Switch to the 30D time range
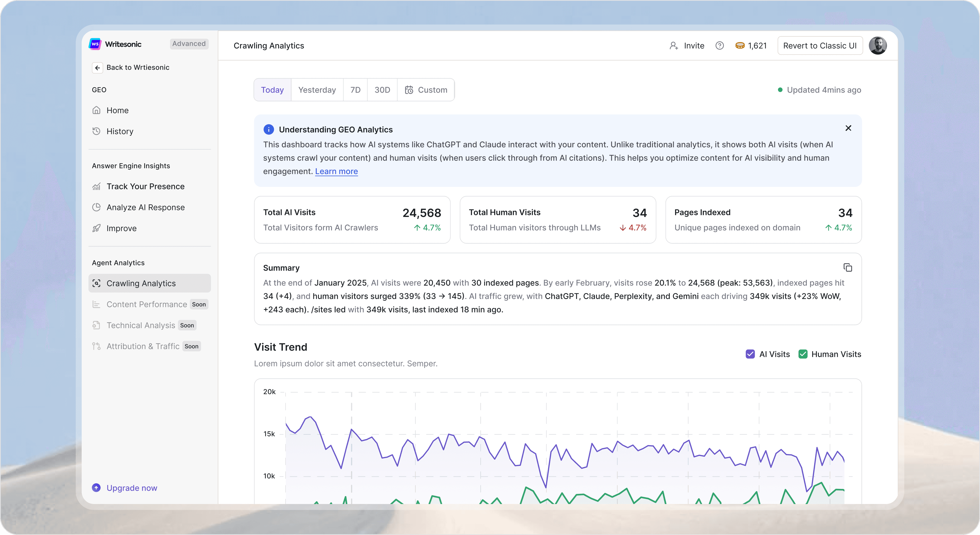This screenshot has width=980, height=535. tap(382, 90)
